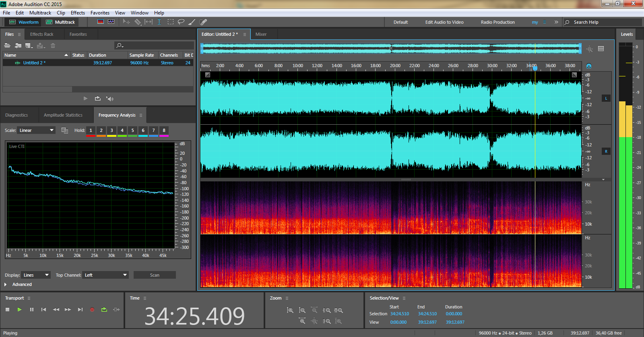Open the Transport panel menu
Viewport: 644px width, 337px height.
(x=29, y=298)
